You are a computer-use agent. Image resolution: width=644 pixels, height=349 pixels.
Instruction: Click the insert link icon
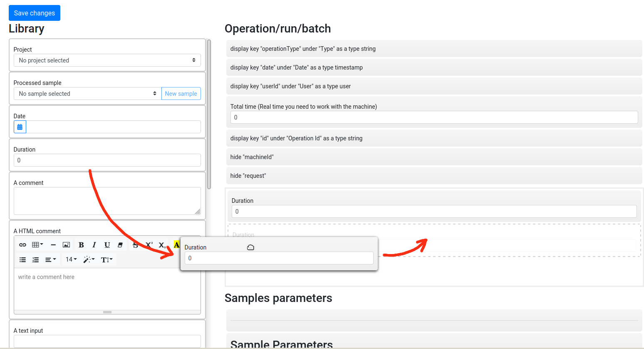point(23,245)
